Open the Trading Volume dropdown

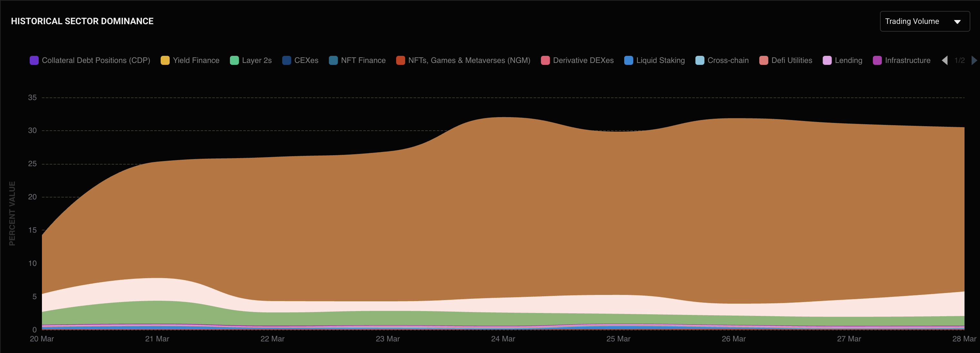click(912, 21)
